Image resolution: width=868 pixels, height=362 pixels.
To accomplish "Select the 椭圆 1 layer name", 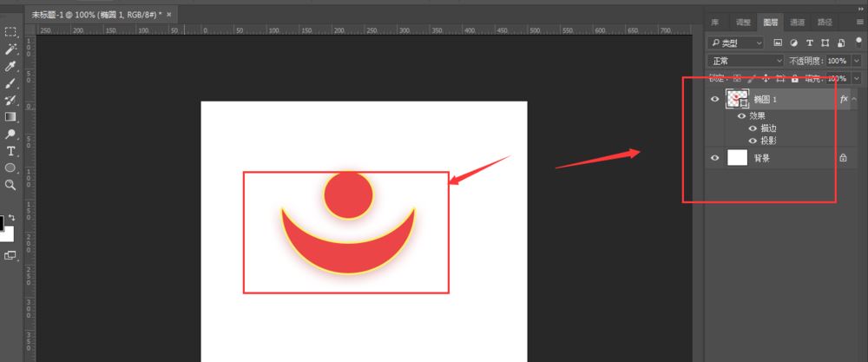I will point(766,100).
